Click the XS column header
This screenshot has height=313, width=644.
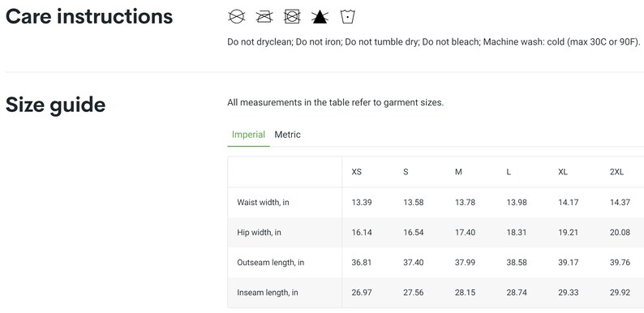pos(357,172)
